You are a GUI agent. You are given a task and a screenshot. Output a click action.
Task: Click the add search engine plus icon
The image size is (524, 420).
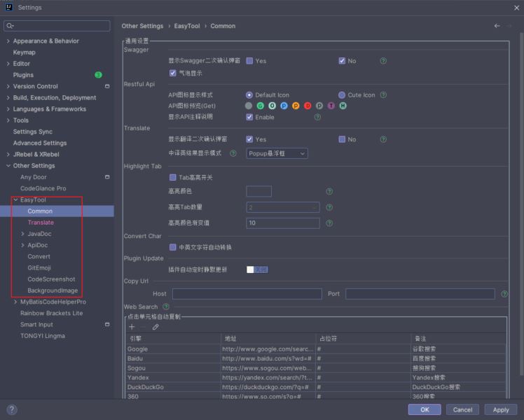(x=132, y=327)
